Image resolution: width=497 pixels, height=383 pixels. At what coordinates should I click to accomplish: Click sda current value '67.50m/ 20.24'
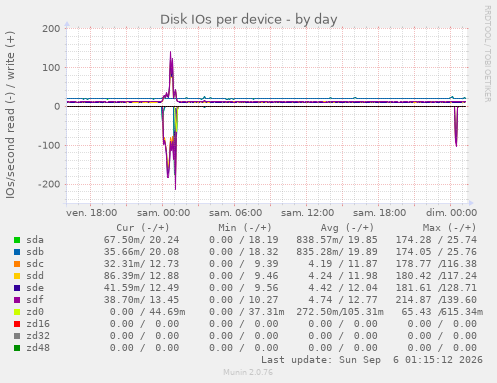click(x=141, y=240)
